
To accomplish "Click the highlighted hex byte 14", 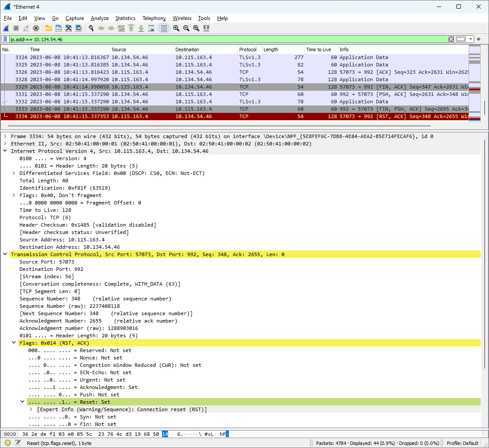I will point(165,434).
